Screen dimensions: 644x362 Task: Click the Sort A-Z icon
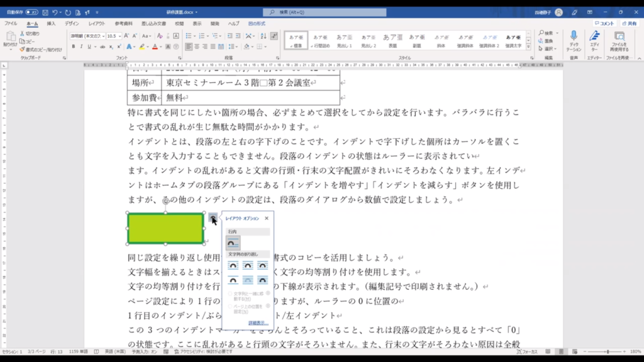264,36
